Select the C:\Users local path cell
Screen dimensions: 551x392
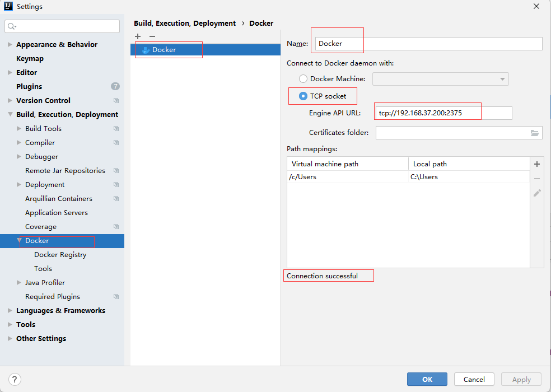[x=469, y=177]
